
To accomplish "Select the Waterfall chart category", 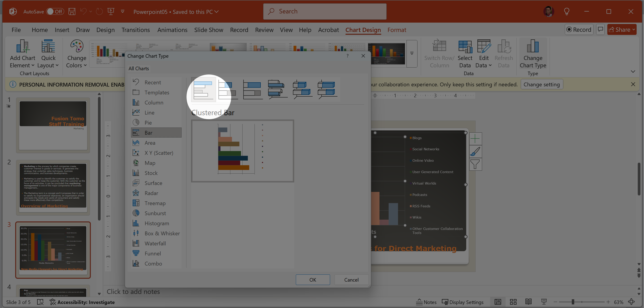I will (155, 243).
